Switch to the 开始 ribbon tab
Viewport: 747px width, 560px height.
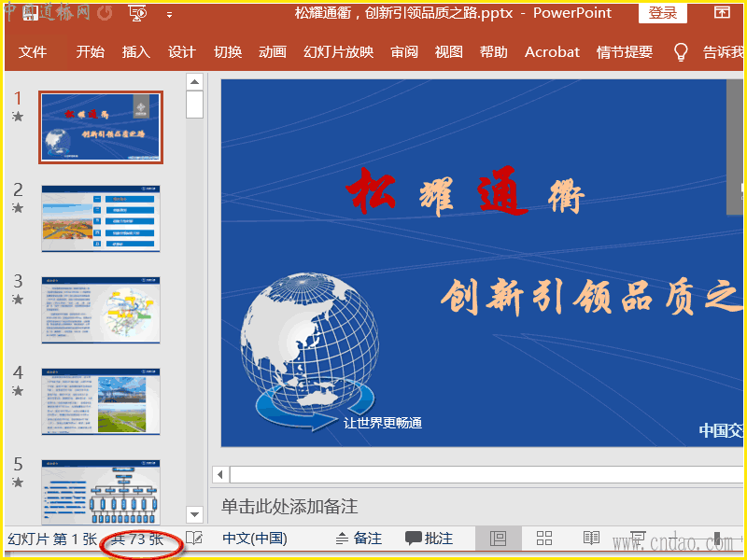pyautogui.click(x=90, y=52)
